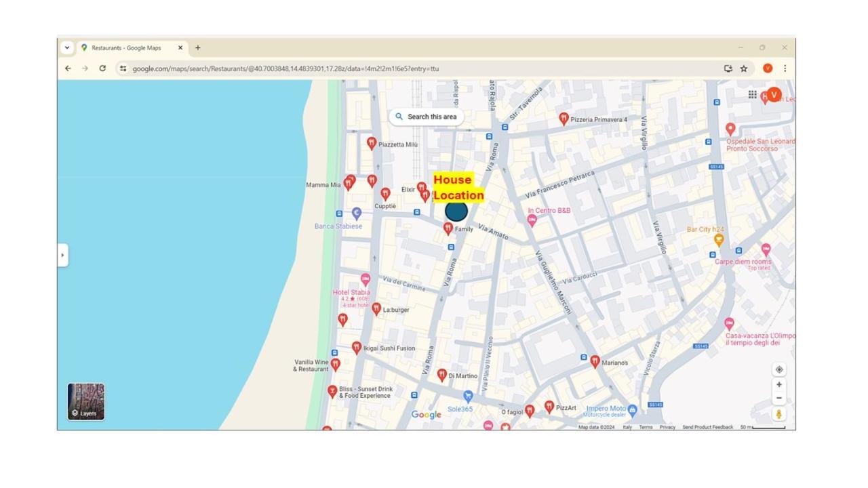Open the Ospedale San Leonardo marker
The height and width of the screenshot is (488, 868).
pyautogui.click(x=730, y=129)
